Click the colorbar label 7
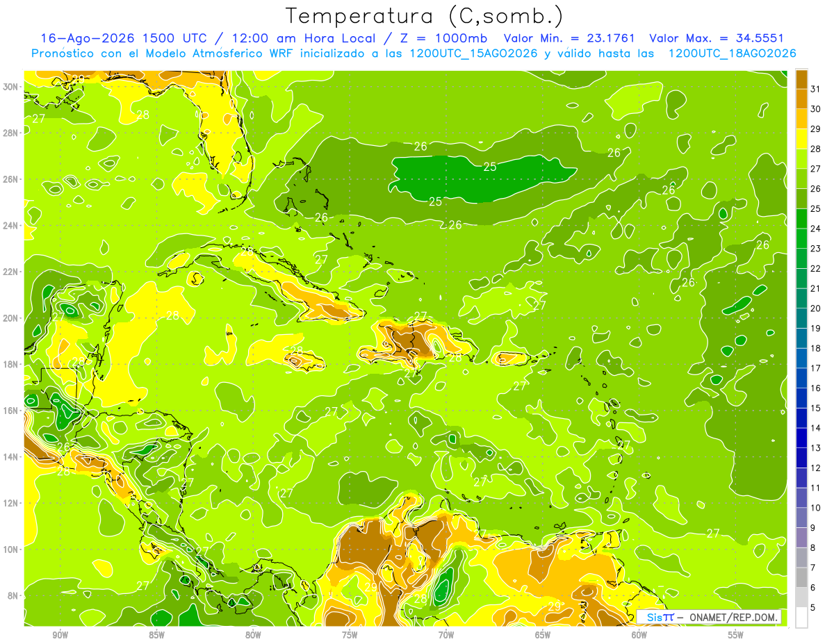Viewport: 834px width, 644px height. coord(814,568)
